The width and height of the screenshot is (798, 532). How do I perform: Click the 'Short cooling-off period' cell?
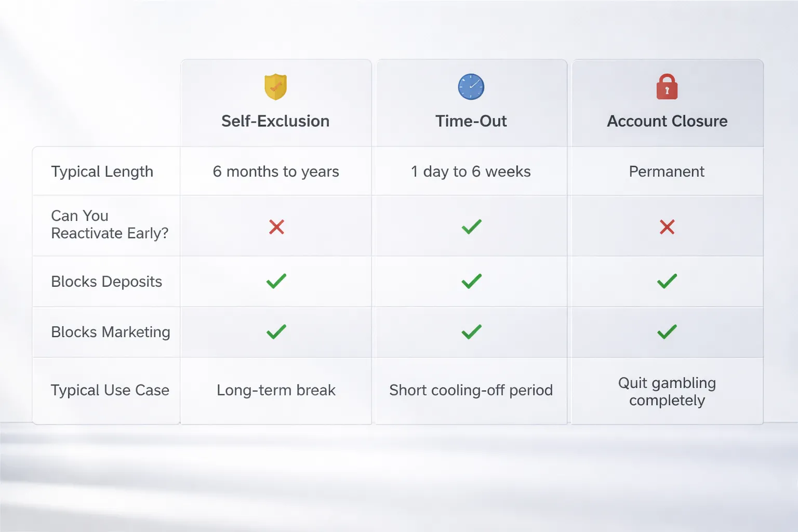pyautogui.click(x=472, y=390)
